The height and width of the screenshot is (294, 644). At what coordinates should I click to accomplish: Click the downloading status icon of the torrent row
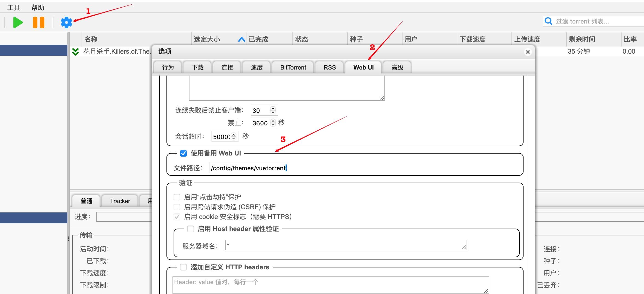pyautogui.click(x=75, y=51)
